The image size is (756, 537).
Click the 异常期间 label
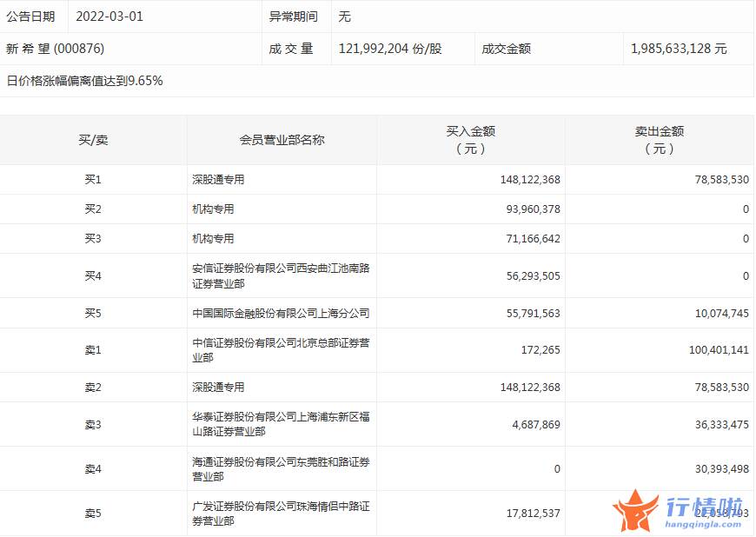tap(293, 17)
